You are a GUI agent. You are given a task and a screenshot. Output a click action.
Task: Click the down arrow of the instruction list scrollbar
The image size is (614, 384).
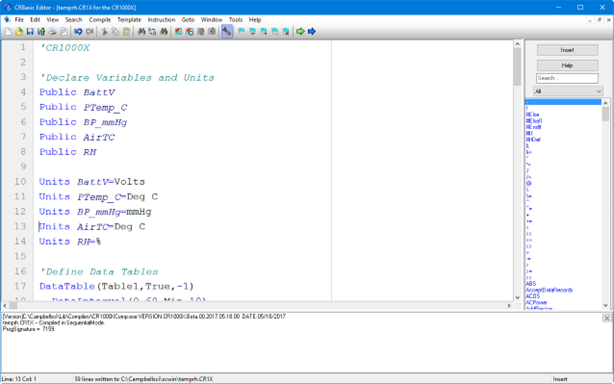(606, 305)
